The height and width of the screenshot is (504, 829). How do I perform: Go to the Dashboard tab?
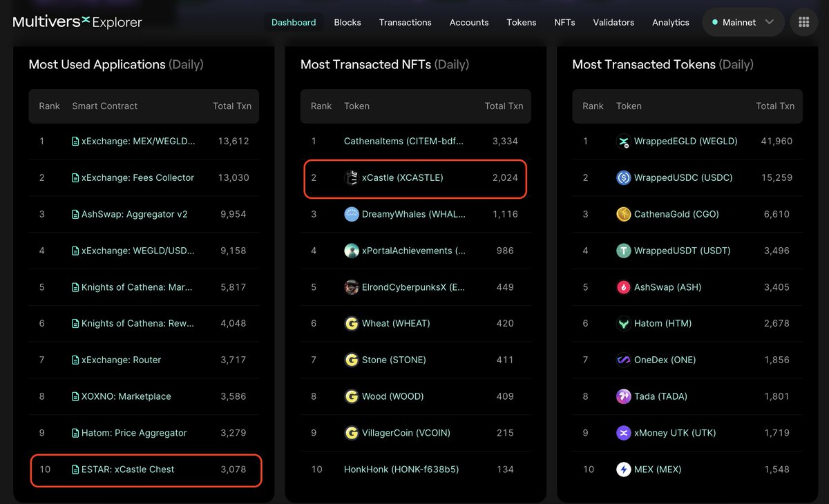pyautogui.click(x=294, y=22)
